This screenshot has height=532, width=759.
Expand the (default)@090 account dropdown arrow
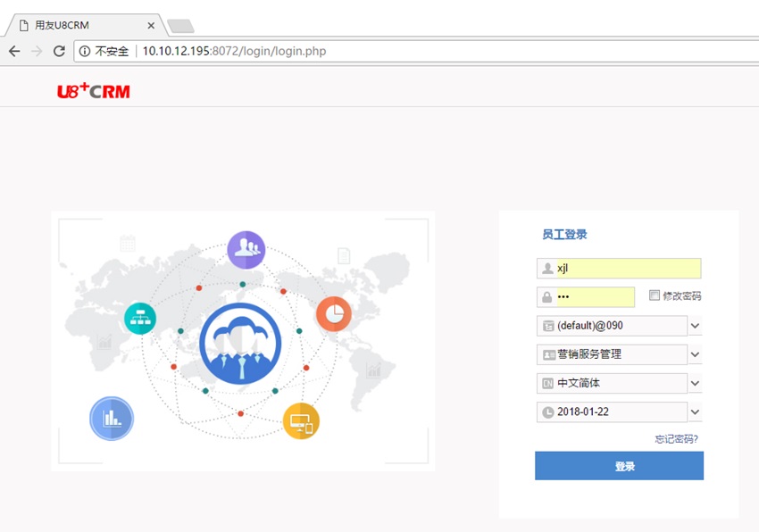pos(695,326)
